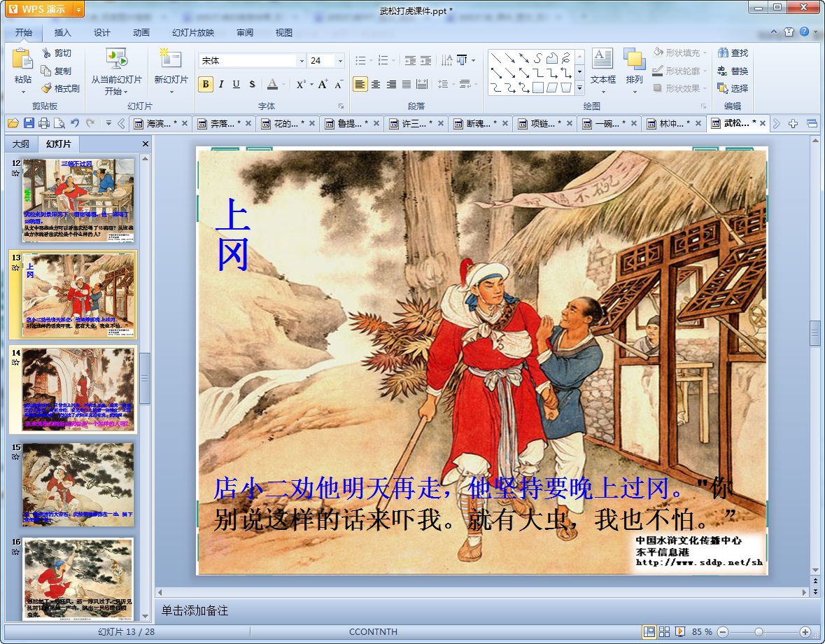Toggle Underline formatting
The image size is (825, 644).
coord(237,84)
